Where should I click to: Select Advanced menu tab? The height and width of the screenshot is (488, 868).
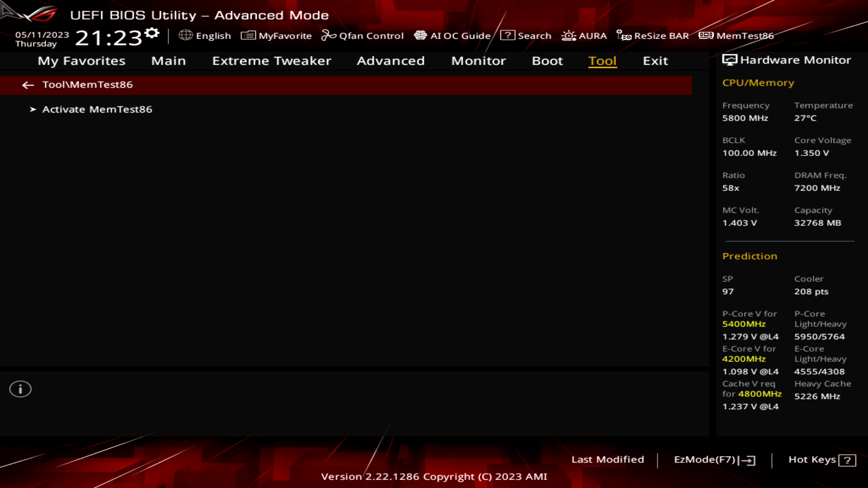point(391,60)
